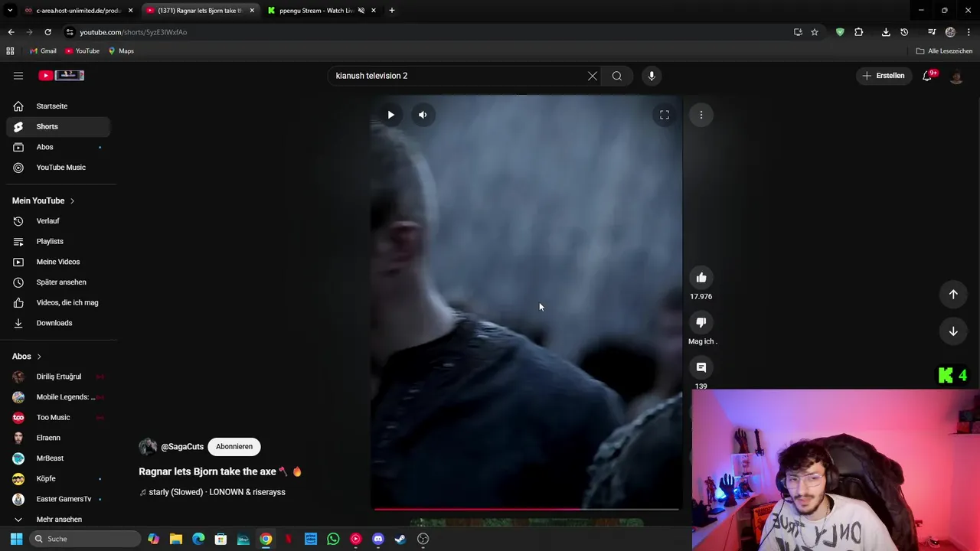980x551 pixels.
Task: Expand Mehr ansehen subscriptions list
Action: [58, 519]
